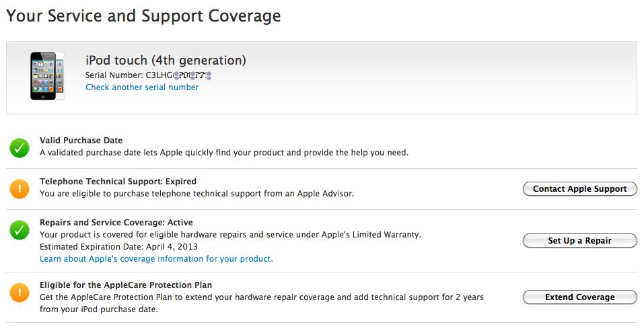Screen dimensions: 644x331
Task: Click the Valid Purchase Date heading
Action: tap(81, 141)
